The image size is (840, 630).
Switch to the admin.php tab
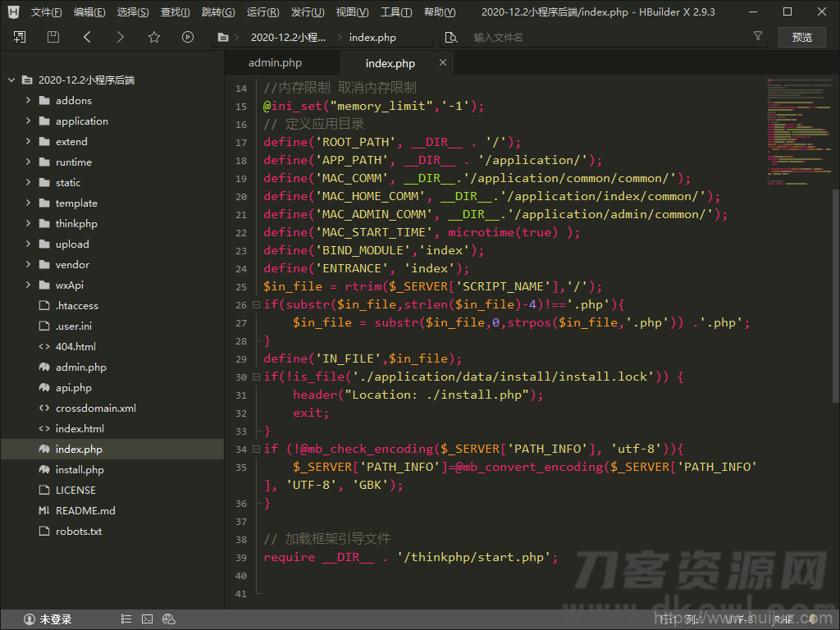(276, 62)
